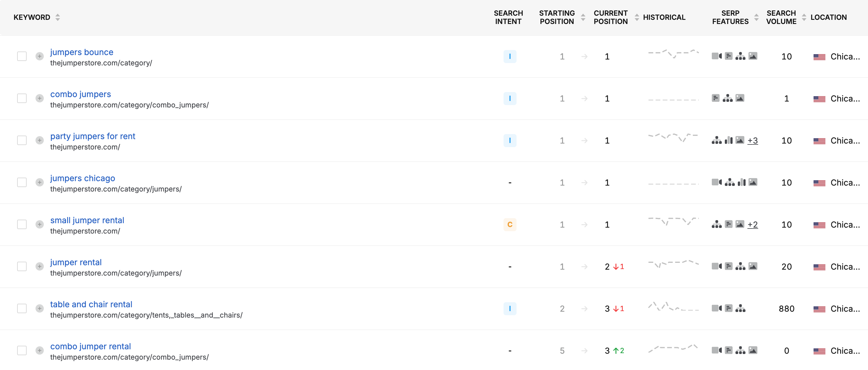Expand jumpers chicago row details
Screen dimensions: 868x370
tap(40, 182)
